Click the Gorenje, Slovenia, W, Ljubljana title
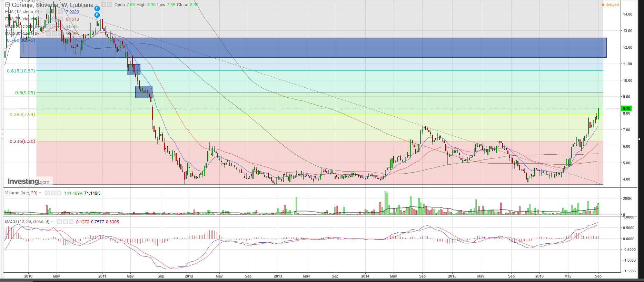644x282 pixels. (52, 5)
